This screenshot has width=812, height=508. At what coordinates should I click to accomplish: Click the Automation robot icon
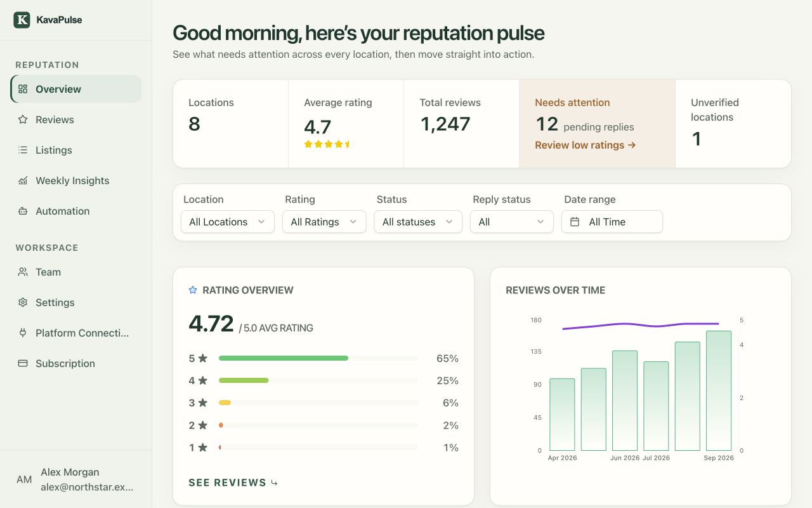(x=23, y=211)
